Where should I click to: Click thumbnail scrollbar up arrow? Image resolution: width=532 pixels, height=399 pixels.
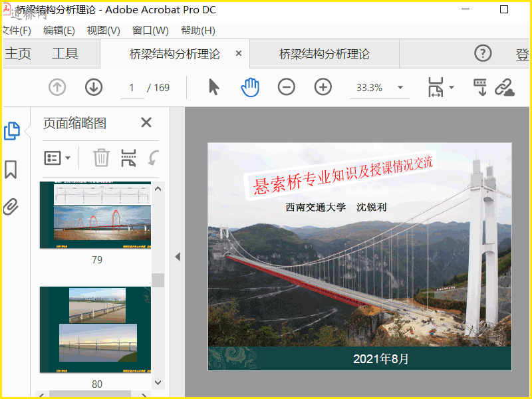158,189
